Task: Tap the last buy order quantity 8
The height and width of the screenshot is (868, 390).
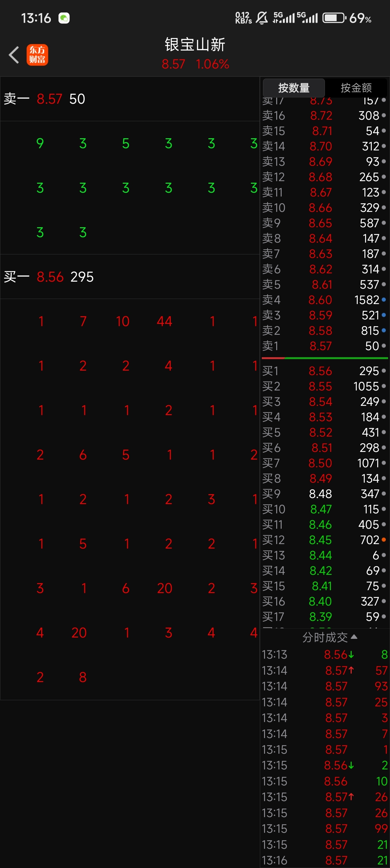Action: coord(83,677)
